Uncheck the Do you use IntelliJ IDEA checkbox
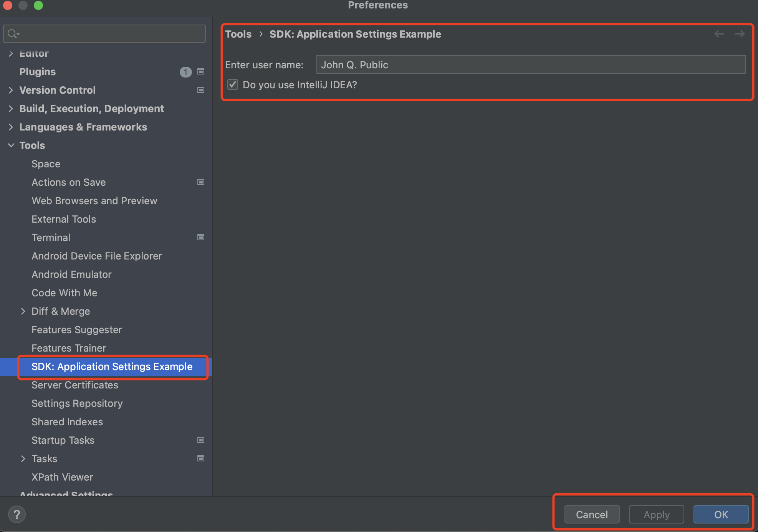Image resolution: width=758 pixels, height=532 pixels. pyautogui.click(x=232, y=84)
